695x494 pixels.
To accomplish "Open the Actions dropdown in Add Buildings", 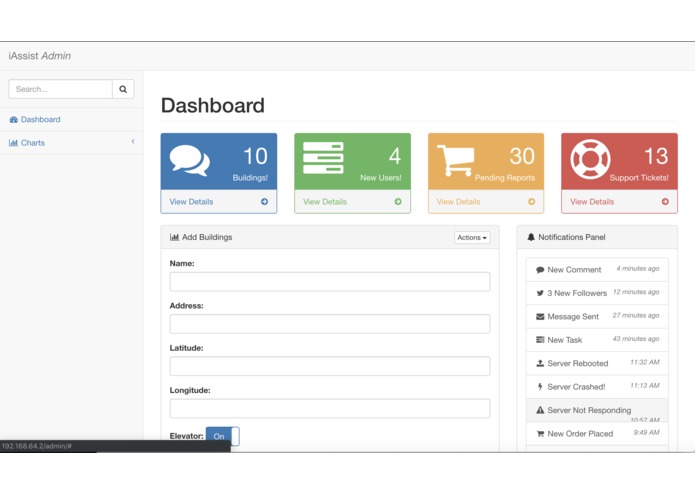I will [472, 237].
